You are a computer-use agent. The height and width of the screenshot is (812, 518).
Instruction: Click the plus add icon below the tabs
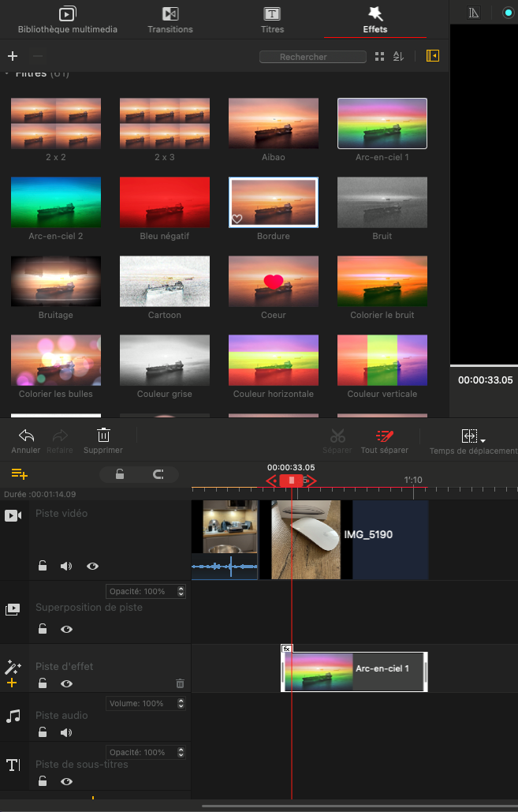point(13,56)
